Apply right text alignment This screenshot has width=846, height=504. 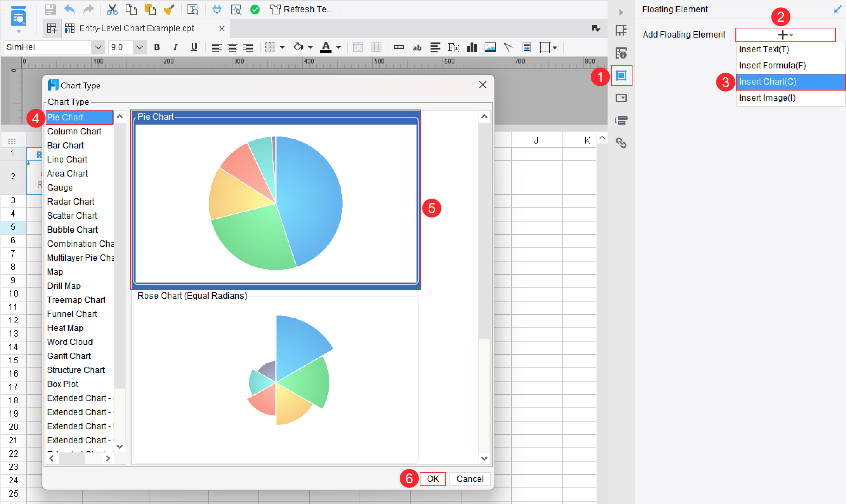click(248, 47)
